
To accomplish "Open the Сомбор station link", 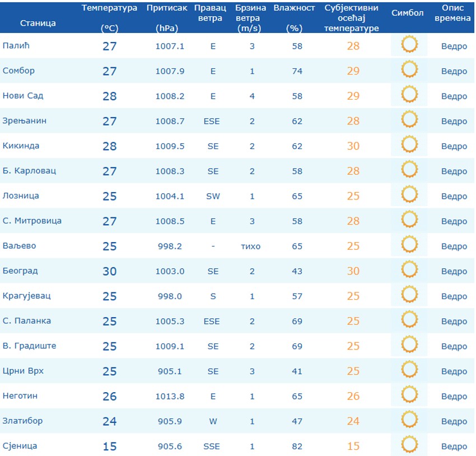I will [x=18, y=71].
